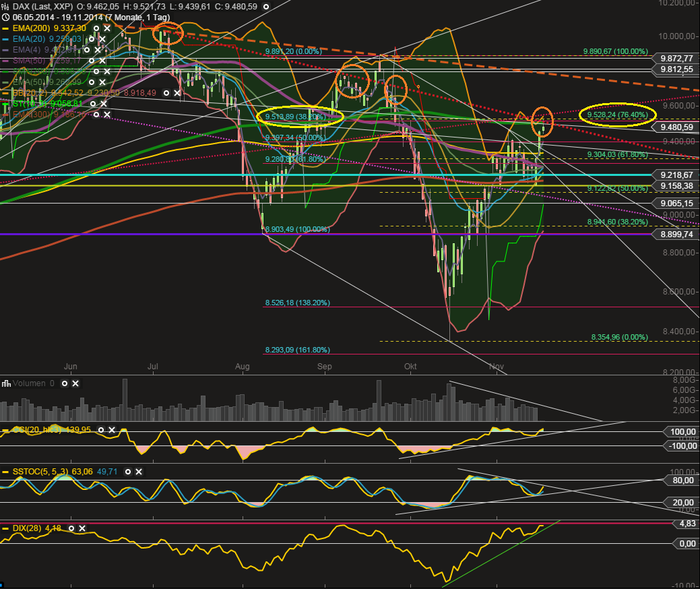
Task: Click the yellow color dash of EMA(200)
Action: [x=6, y=28]
